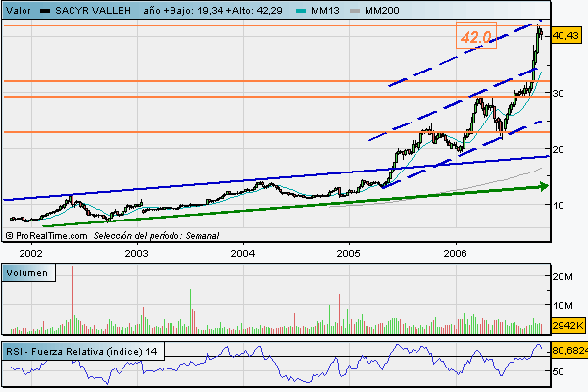588x392 pixels.
Task: Click the orange 42.0 price target box
Action: point(476,35)
